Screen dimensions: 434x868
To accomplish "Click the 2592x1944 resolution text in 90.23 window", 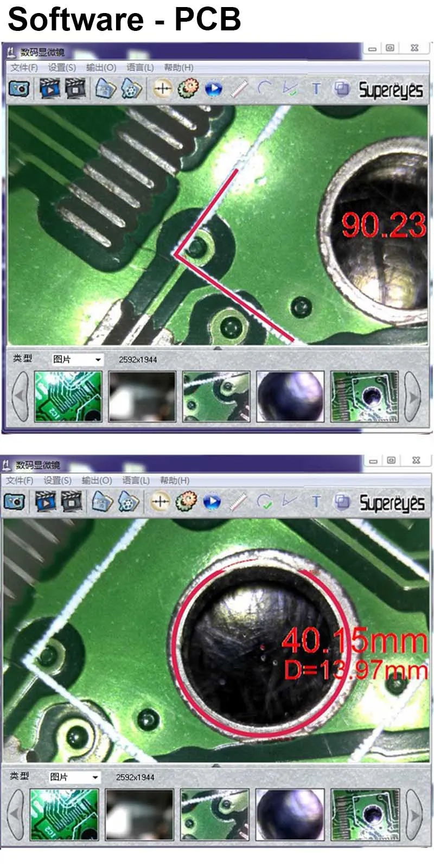I will (x=138, y=360).
